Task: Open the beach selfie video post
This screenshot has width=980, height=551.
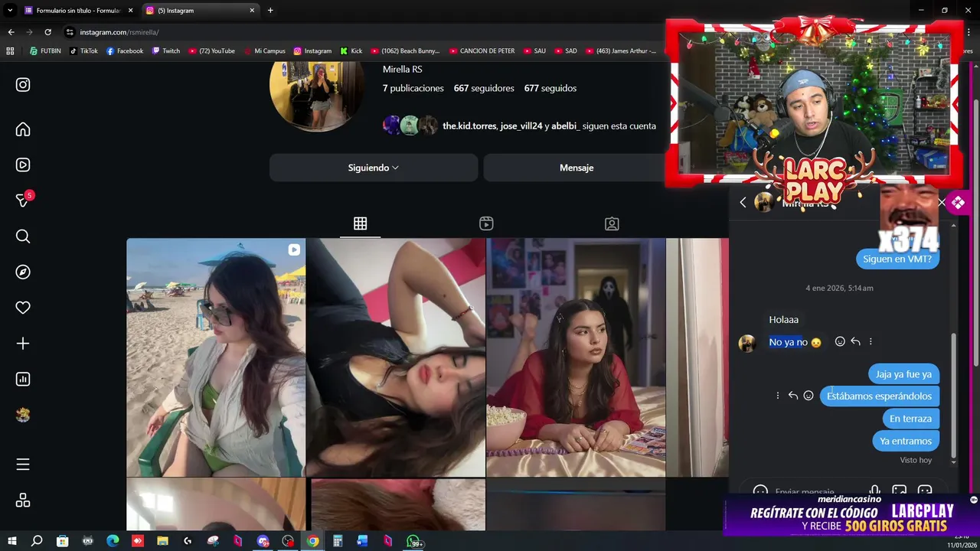Action: [216, 357]
